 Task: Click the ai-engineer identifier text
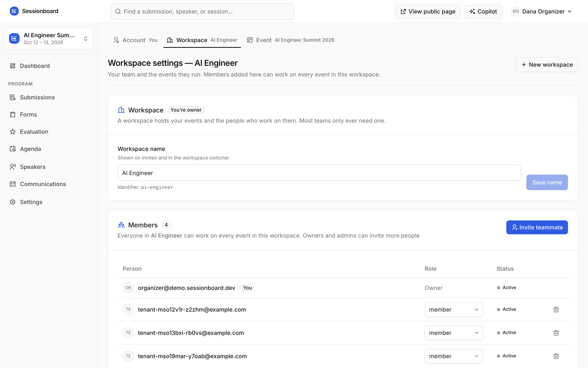pos(157,187)
